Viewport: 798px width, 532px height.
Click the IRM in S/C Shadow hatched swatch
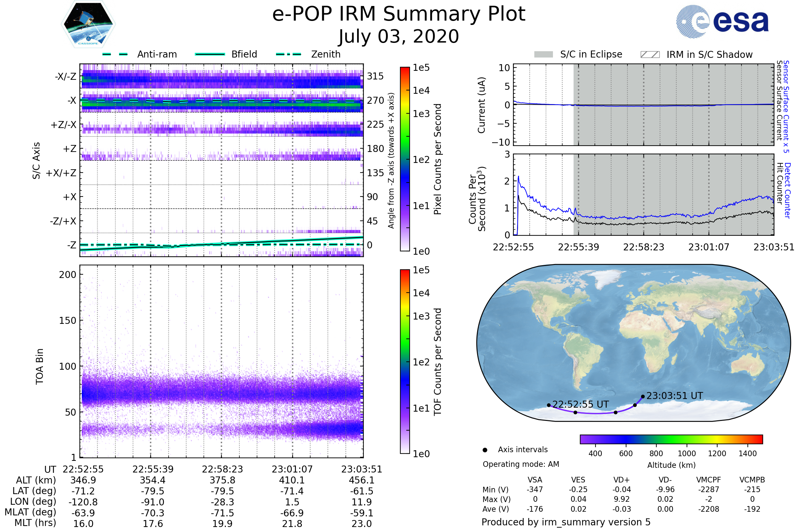coord(650,55)
